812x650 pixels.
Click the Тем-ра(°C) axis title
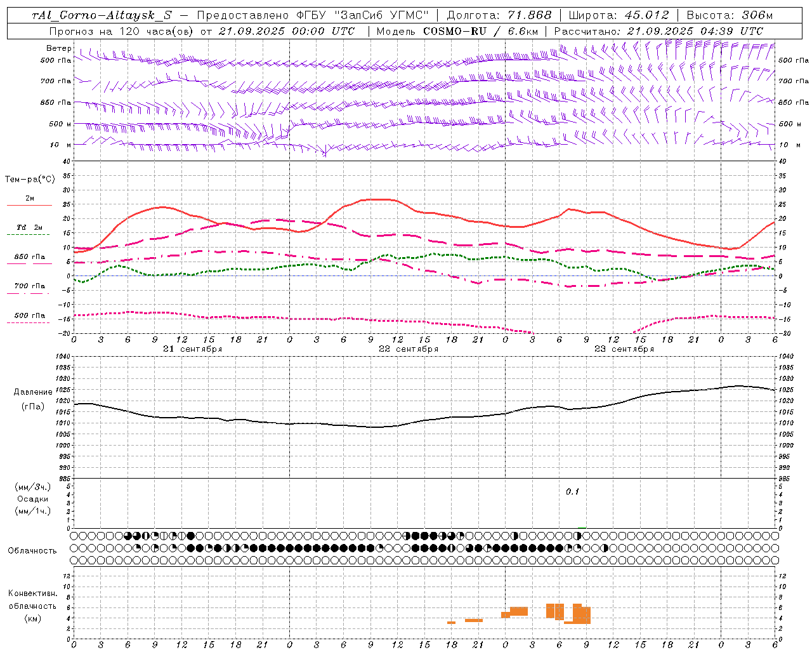pos(30,180)
